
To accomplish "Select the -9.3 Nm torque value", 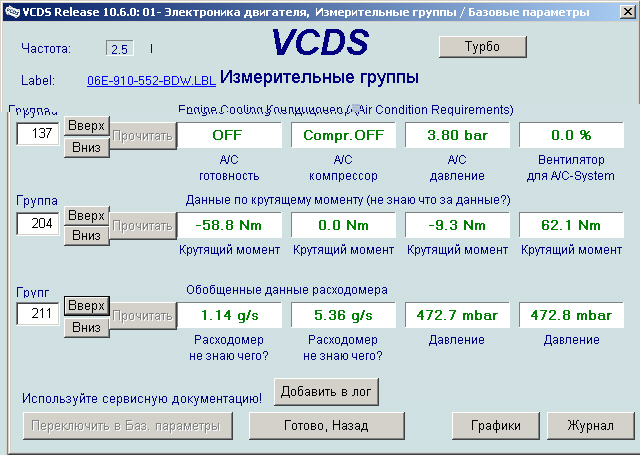I will point(457,225).
